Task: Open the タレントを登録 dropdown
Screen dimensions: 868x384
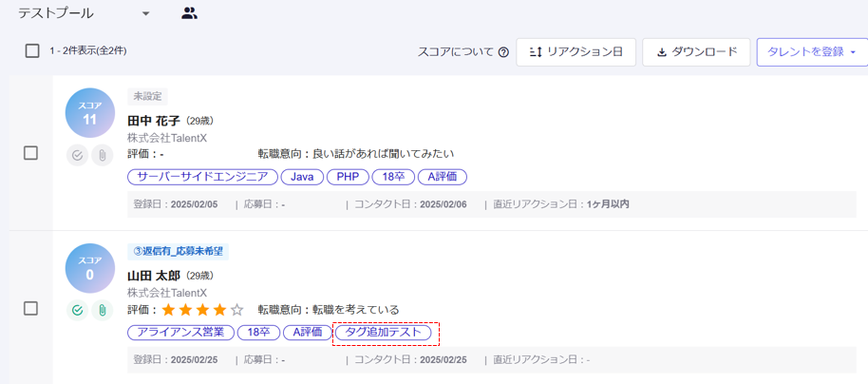Action: tap(811, 52)
